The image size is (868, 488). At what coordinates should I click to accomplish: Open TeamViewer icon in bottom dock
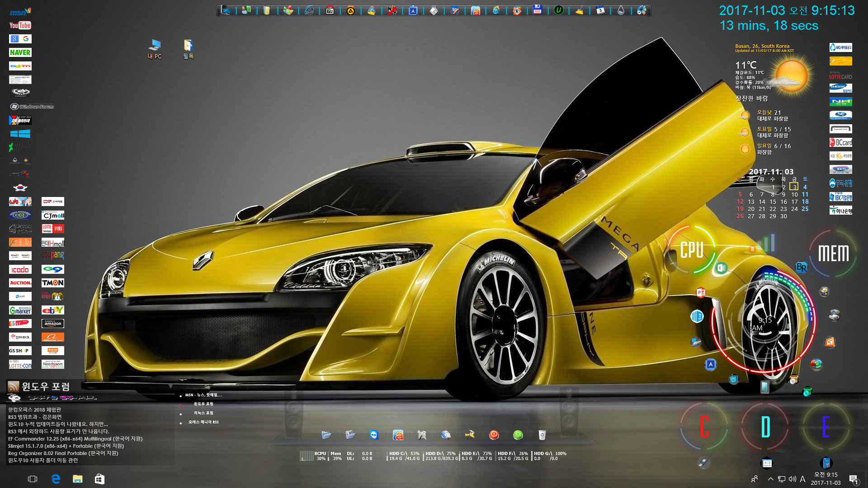click(374, 435)
